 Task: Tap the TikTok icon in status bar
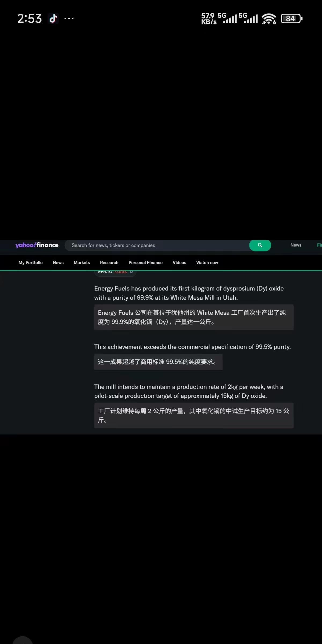(x=53, y=18)
